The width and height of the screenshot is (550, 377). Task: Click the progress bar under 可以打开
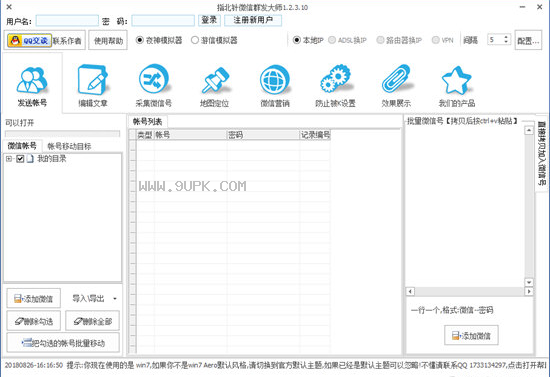point(62,134)
